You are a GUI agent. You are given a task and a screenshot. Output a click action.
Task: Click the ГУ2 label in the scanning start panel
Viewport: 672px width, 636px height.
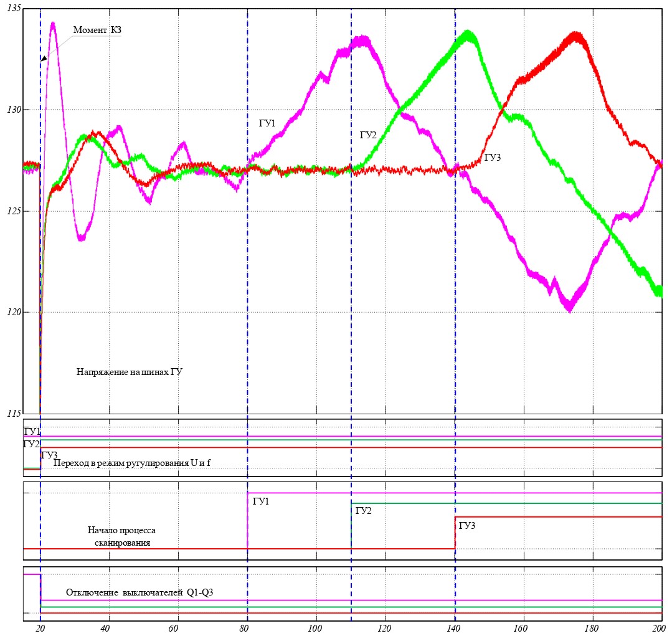click(x=363, y=511)
